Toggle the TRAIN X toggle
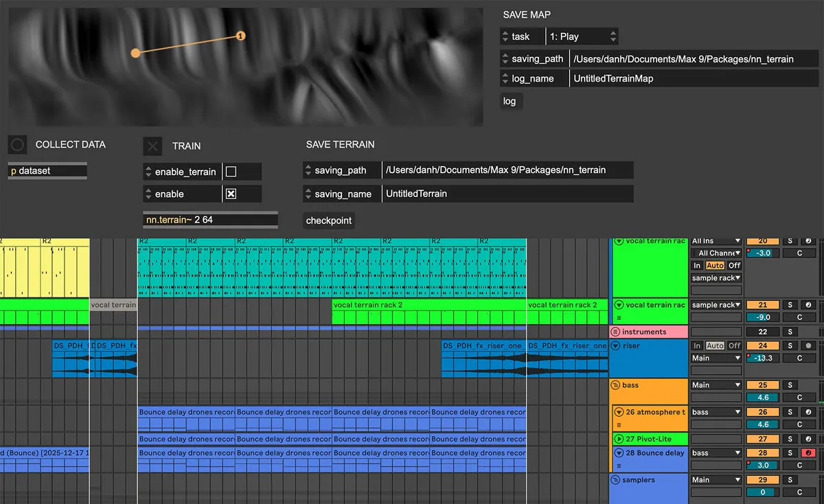This screenshot has height=504, width=824. pyautogui.click(x=153, y=146)
